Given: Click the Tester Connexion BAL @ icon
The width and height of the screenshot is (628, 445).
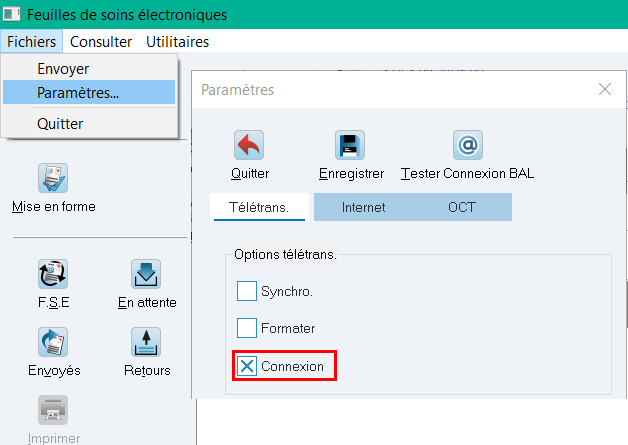Looking at the screenshot, I should pyautogui.click(x=468, y=145).
